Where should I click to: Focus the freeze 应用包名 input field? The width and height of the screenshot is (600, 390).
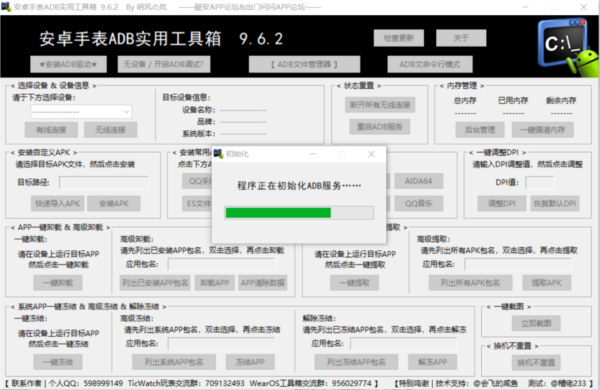(222, 343)
